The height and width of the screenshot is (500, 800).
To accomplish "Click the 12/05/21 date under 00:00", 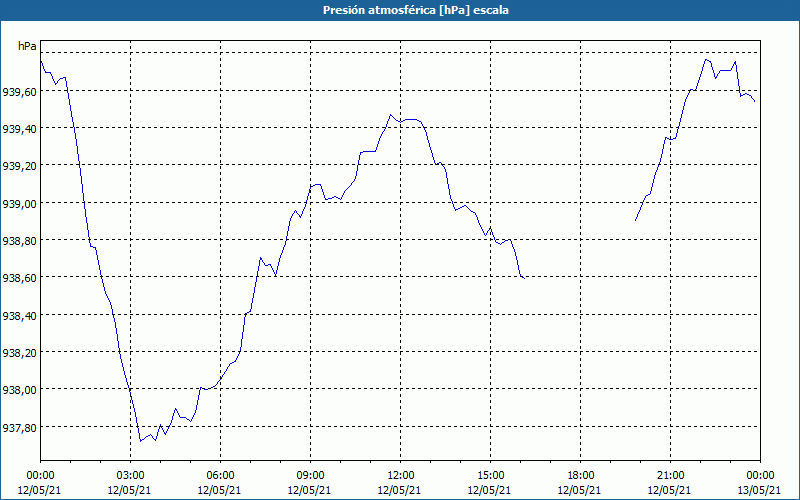I will click(x=40, y=490).
